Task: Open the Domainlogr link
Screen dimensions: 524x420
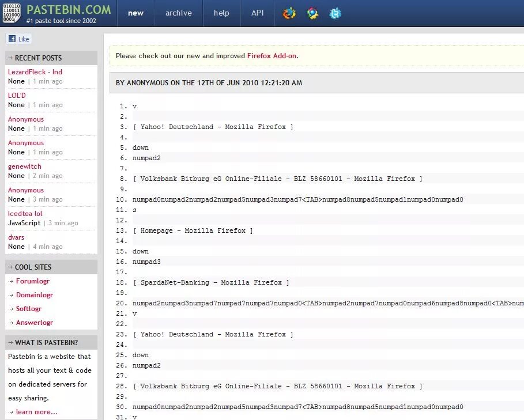Action: (x=33, y=294)
